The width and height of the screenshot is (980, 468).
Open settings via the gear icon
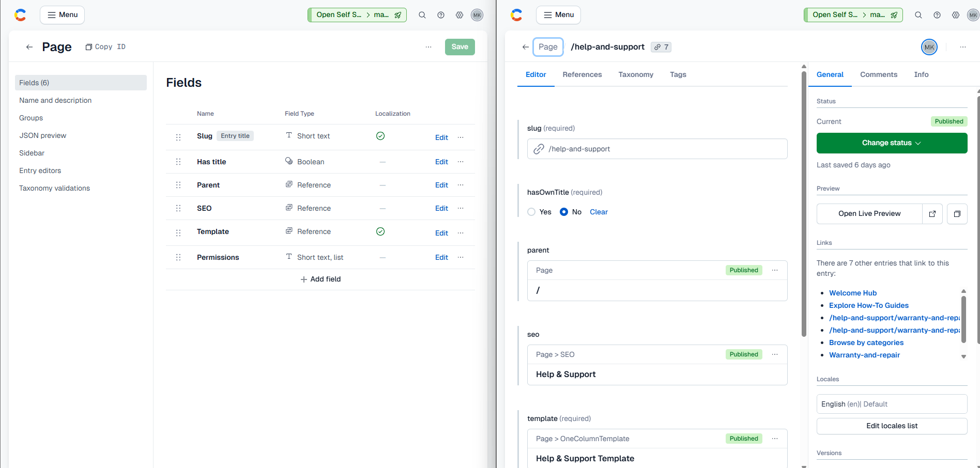(x=460, y=15)
